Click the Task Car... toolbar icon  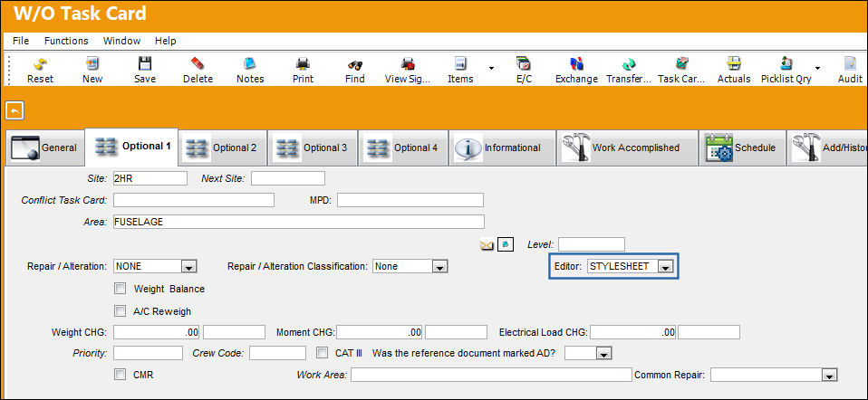pos(680,63)
